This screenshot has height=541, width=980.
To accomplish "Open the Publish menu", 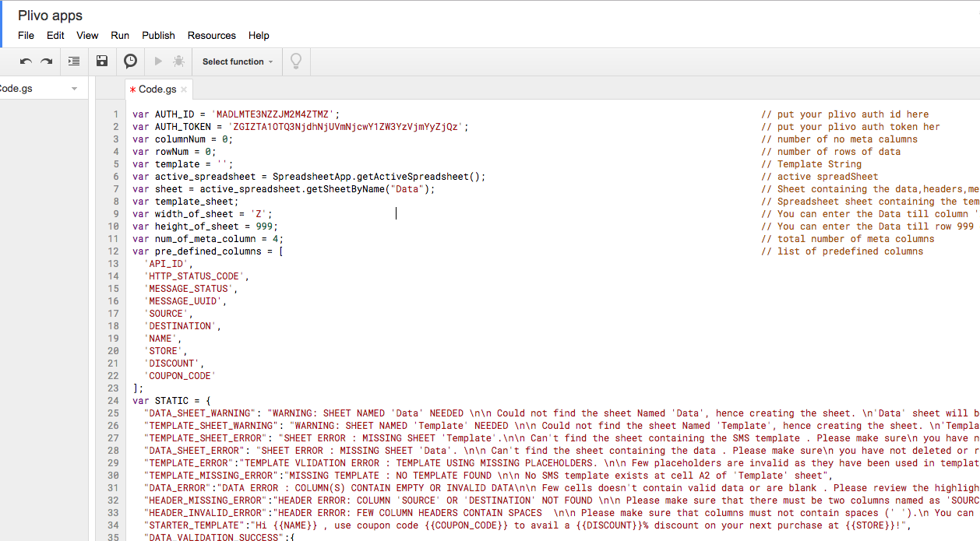I will [158, 36].
